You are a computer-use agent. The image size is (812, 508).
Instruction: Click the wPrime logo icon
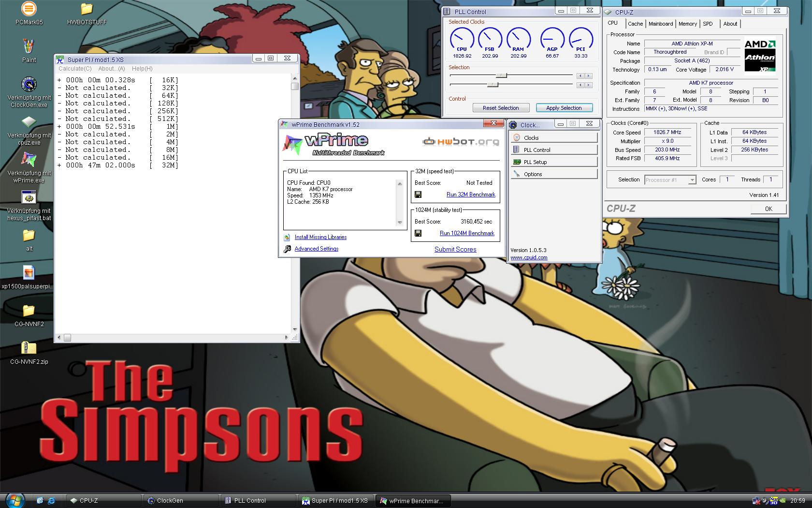pyautogui.click(x=293, y=145)
